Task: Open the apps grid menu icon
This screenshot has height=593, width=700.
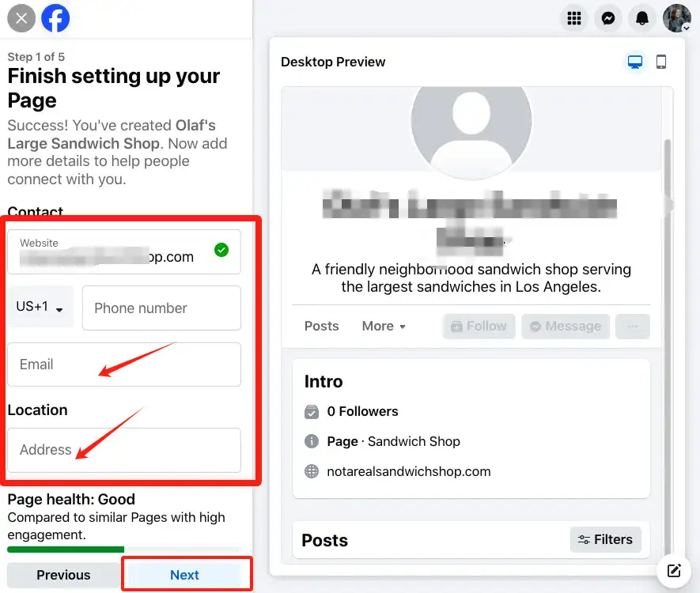Action: 574,18
